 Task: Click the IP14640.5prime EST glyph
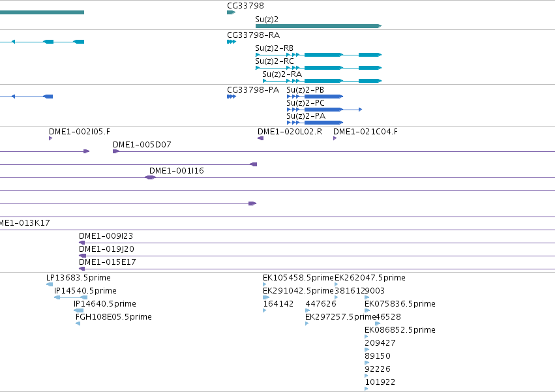(x=78, y=310)
